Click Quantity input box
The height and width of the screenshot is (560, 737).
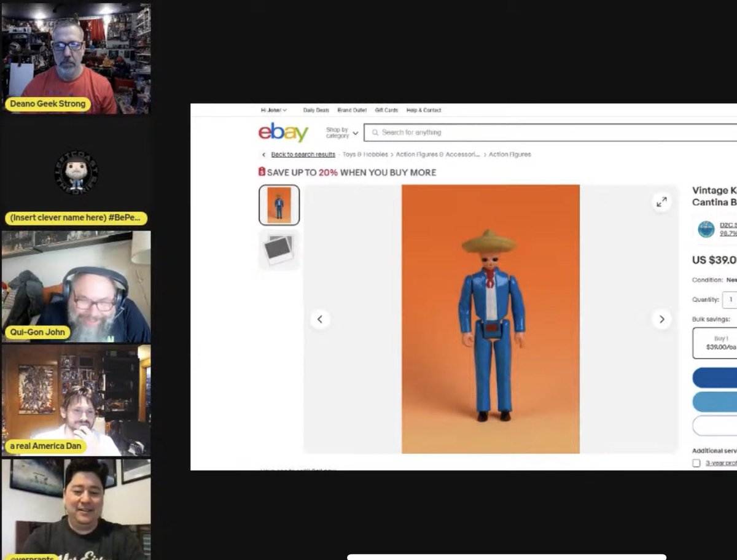coord(730,300)
